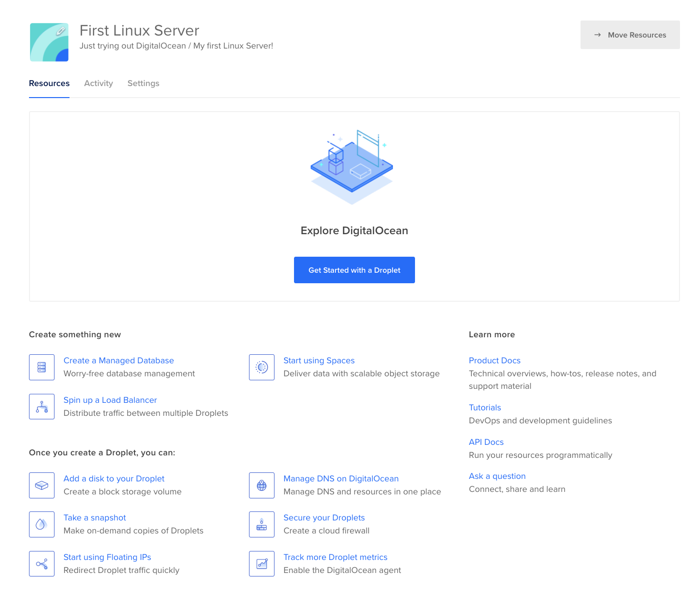700x600 pixels.
Task: Click the Managed Database icon
Action: tap(41, 367)
